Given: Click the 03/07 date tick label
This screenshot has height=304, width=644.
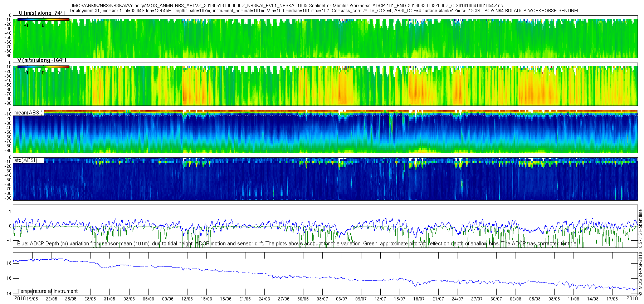Looking at the screenshot, I should point(322,299).
